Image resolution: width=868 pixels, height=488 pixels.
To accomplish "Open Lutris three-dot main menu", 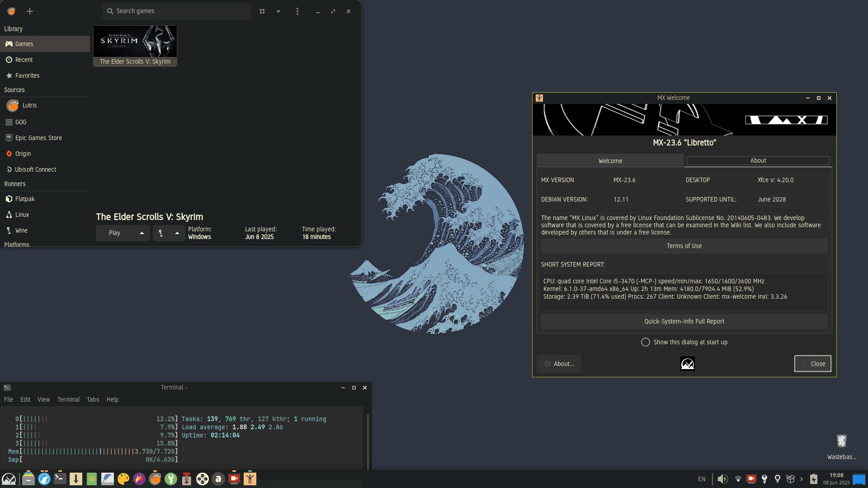I will click(297, 11).
